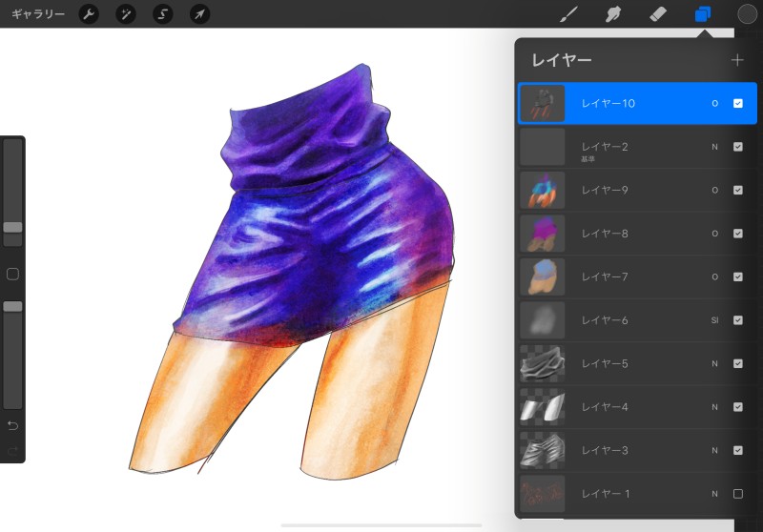This screenshot has height=532, width=763.
Task: Open blend mode N for レイヤー3
Action: click(714, 450)
